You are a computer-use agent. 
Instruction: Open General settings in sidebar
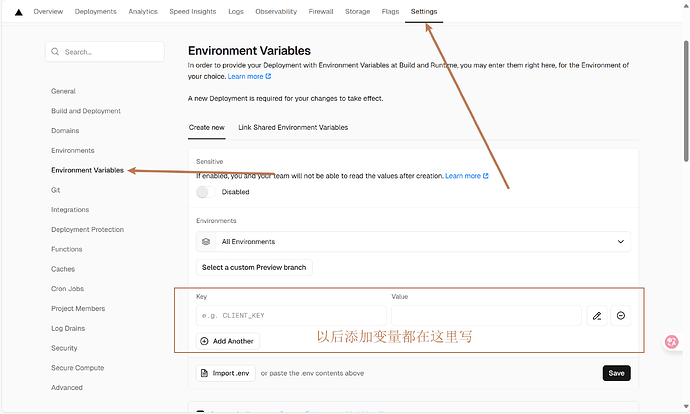(63, 92)
